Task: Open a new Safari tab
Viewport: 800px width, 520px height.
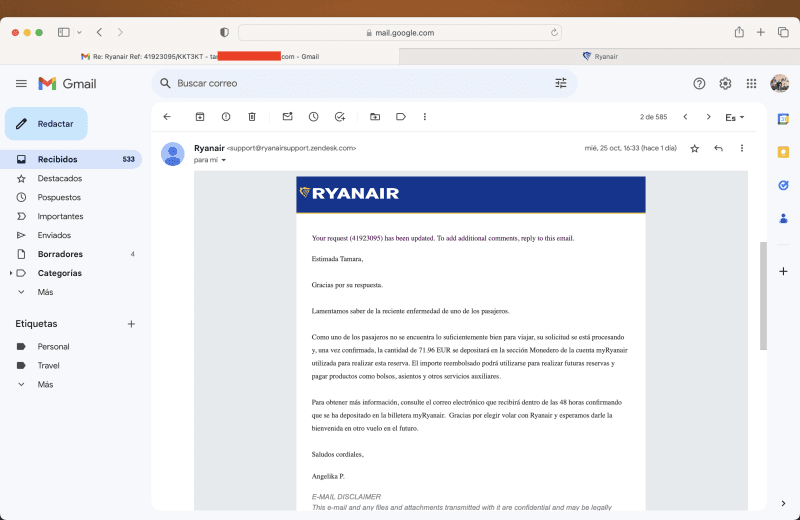Action: coord(761,32)
